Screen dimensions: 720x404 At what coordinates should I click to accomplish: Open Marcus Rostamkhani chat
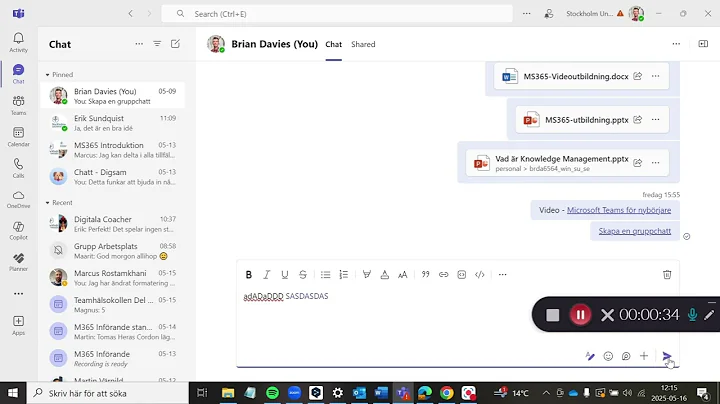[x=112, y=278]
